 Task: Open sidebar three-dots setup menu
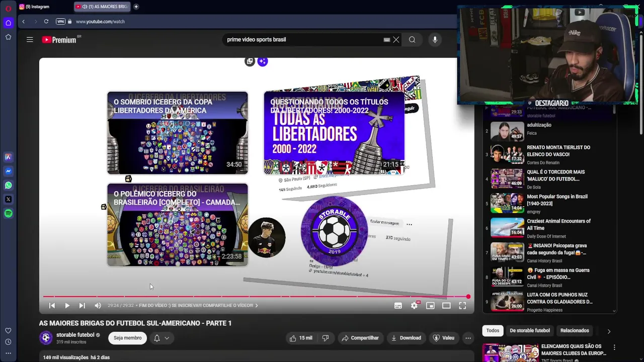[x=8, y=353]
